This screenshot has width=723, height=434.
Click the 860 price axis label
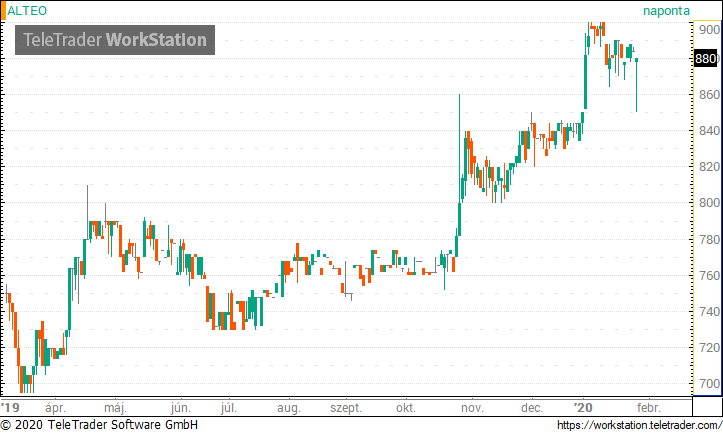[709, 95]
